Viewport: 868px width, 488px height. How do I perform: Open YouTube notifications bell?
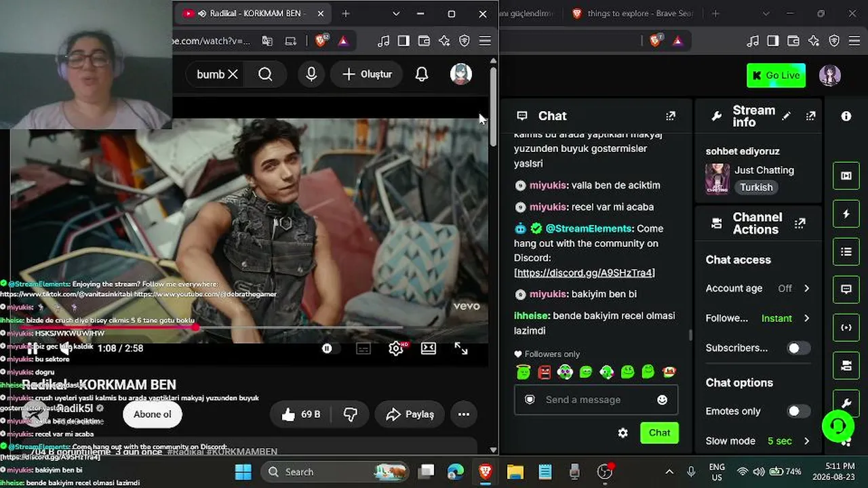[422, 75]
